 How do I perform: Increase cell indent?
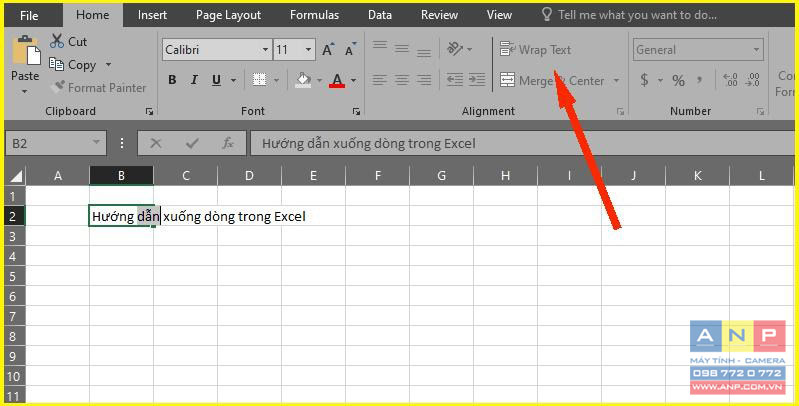(x=477, y=80)
